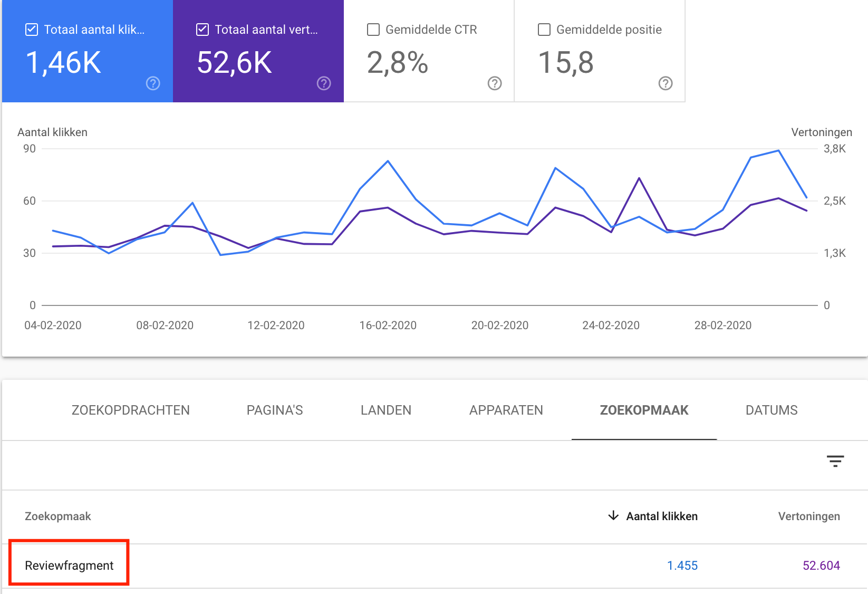Open the APPARATEN tab
The width and height of the screenshot is (868, 594).
(506, 410)
